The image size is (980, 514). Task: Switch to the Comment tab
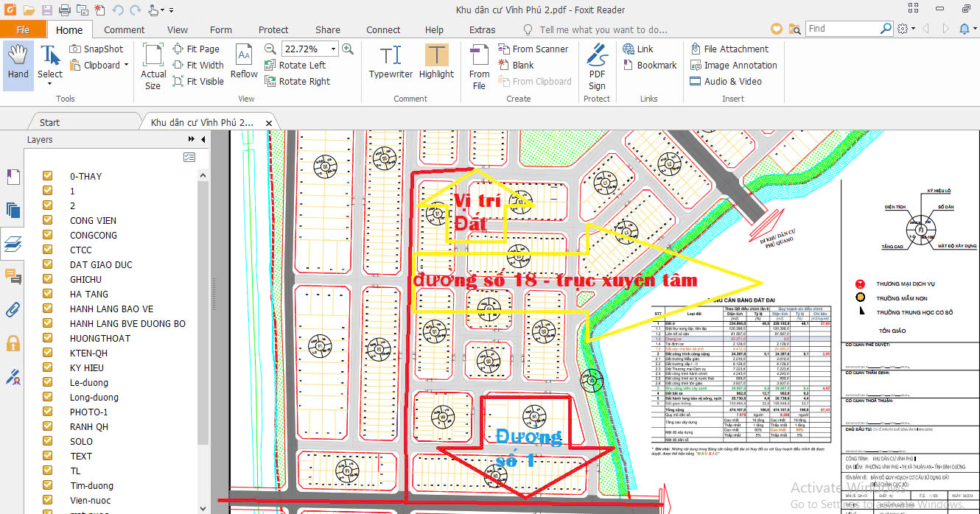[x=124, y=29]
